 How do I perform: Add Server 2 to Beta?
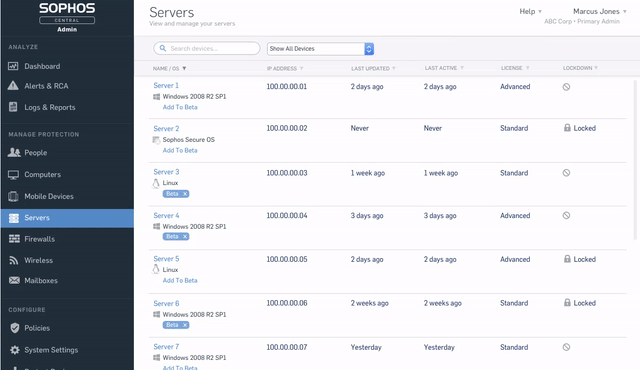(x=180, y=151)
